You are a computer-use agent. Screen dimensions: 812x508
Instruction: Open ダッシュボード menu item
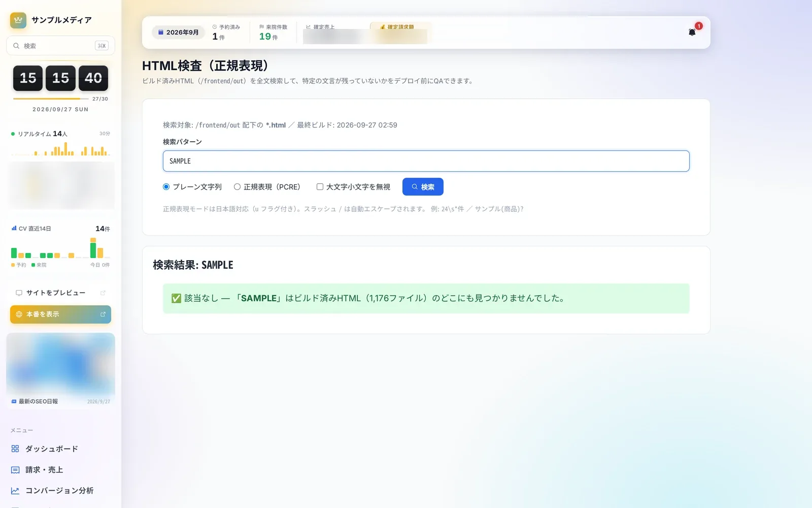60,449
